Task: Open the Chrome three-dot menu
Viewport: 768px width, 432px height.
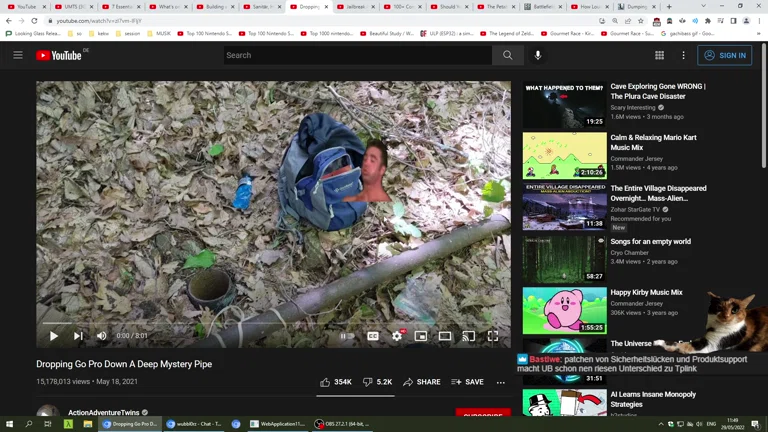Action: click(x=760, y=21)
